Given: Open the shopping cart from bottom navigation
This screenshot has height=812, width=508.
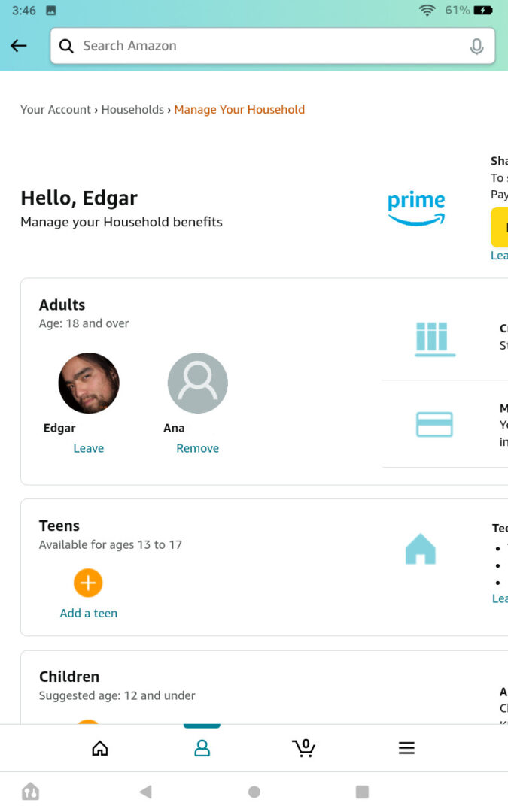Looking at the screenshot, I should pos(304,747).
